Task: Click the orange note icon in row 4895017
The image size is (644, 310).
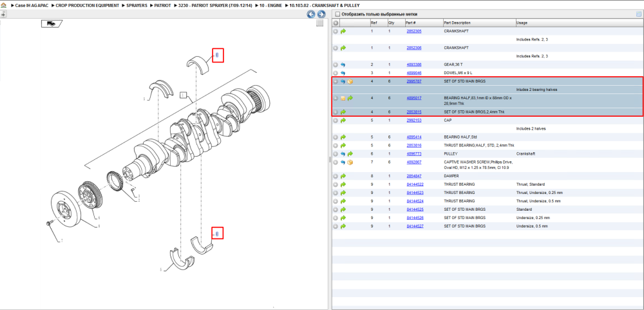Action: coord(343,98)
